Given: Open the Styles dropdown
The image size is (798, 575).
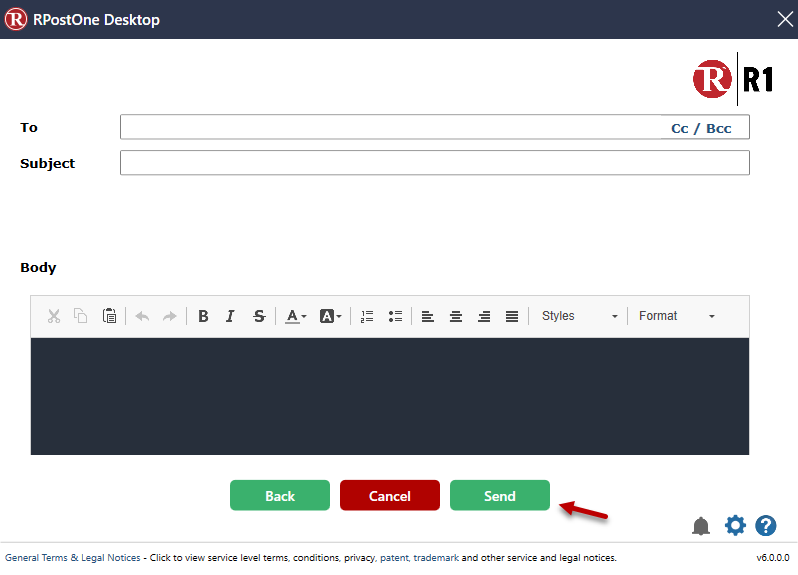Looking at the screenshot, I should click(x=579, y=316).
